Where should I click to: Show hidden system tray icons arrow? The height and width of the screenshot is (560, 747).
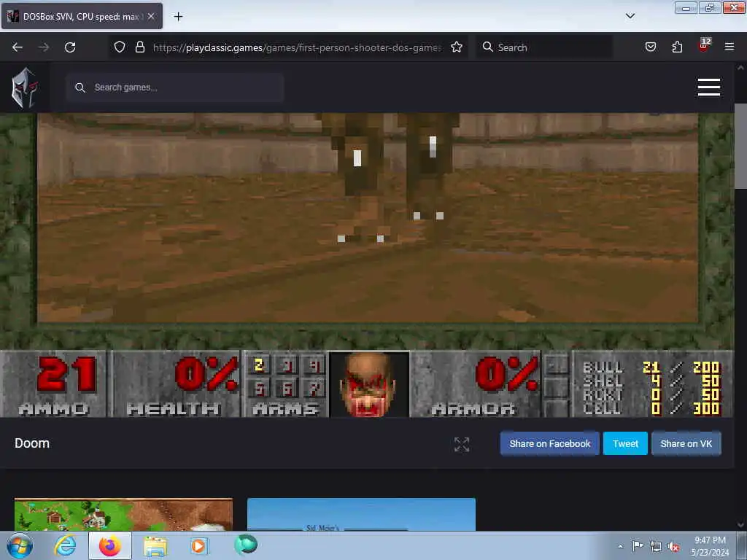click(620, 546)
